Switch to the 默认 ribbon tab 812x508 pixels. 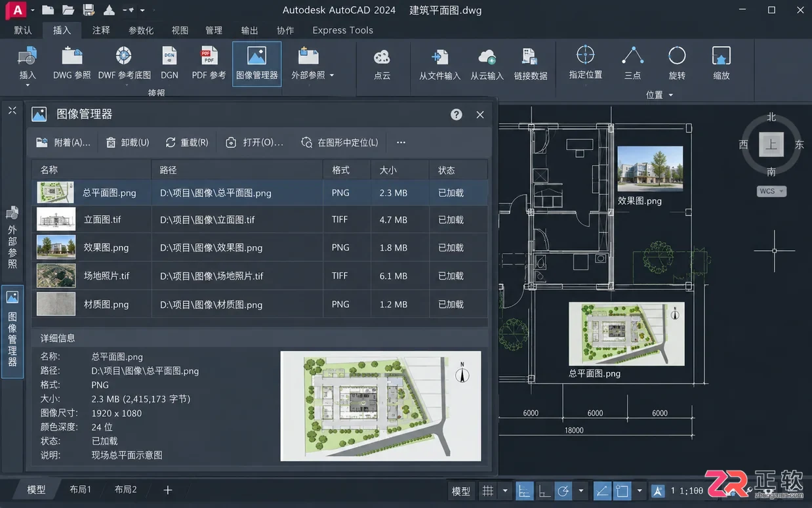click(23, 30)
